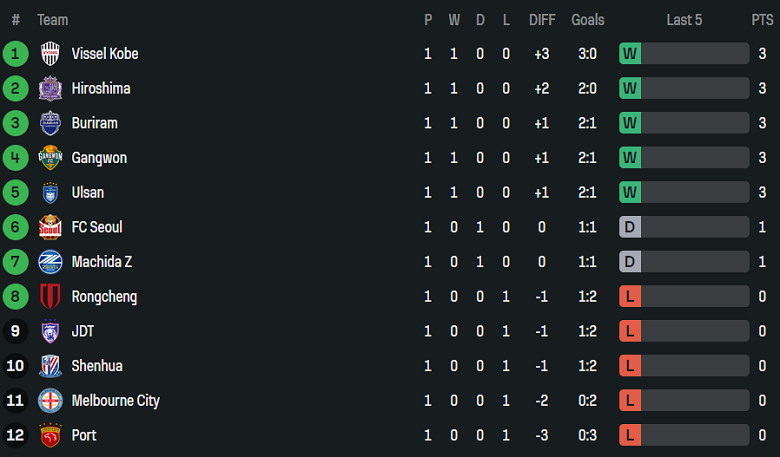Click the Last 5 column header
780x457 pixels.
(x=684, y=20)
